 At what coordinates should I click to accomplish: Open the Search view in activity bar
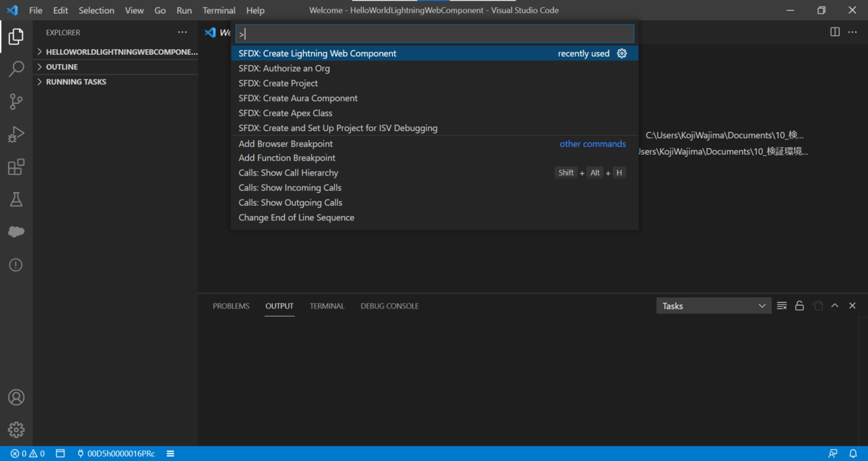coord(16,69)
